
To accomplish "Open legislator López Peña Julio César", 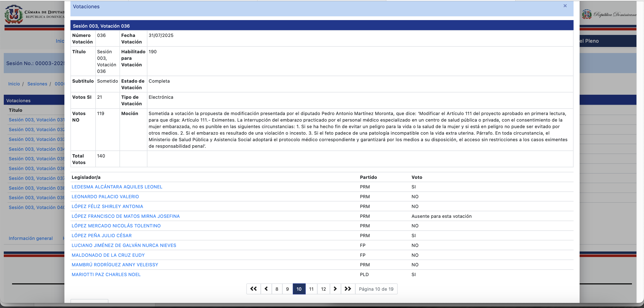I will coord(102,236).
